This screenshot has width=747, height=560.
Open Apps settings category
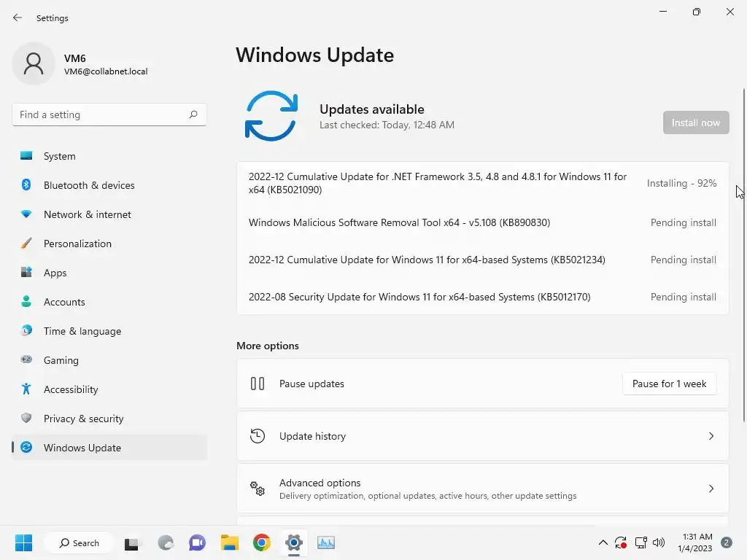tap(109, 273)
